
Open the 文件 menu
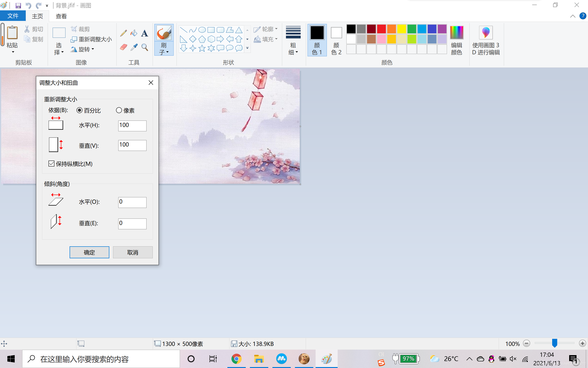pos(13,16)
